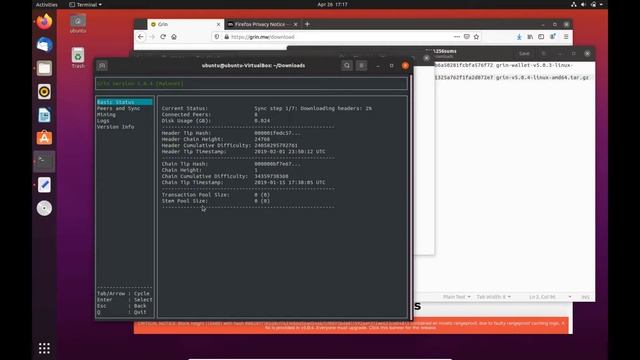The width and height of the screenshot is (640, 360).
Task: Switch to the Grin tab in Firefox
Action: pos(185,24)
